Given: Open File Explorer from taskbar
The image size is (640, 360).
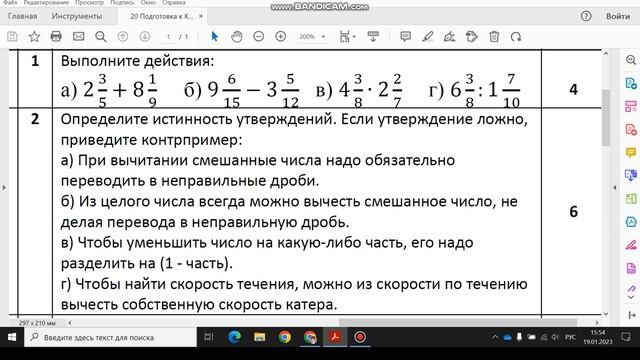Looking at the screenshot, I should pos(260,337).
